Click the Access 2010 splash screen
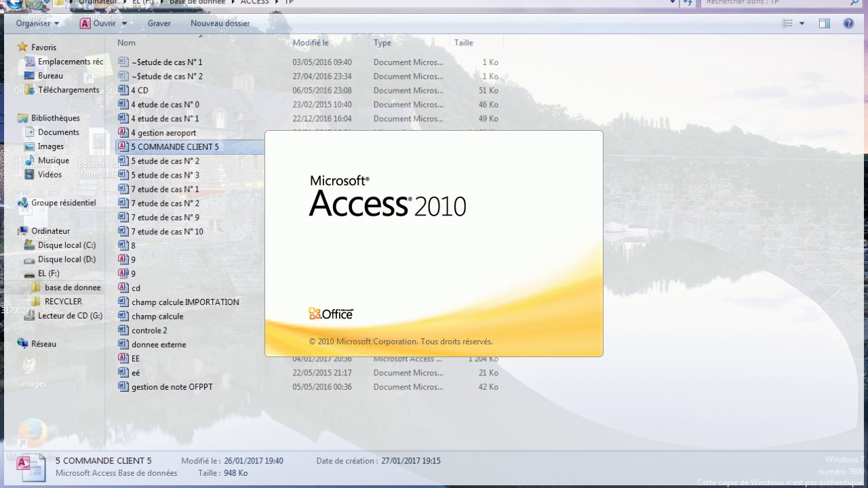The image size is (868, 488). pyautogui.click(x=434, y=244)
